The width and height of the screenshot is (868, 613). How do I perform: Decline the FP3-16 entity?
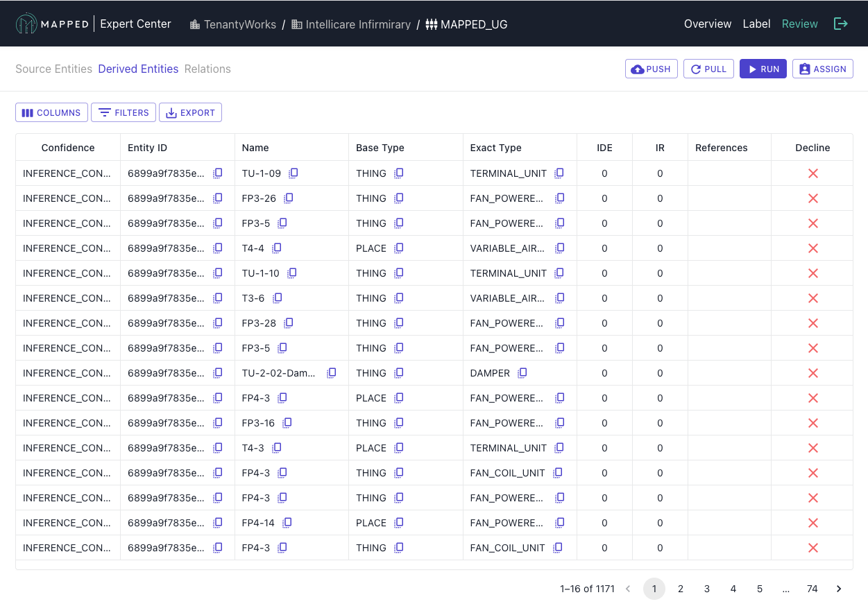[x=813, y=423]
